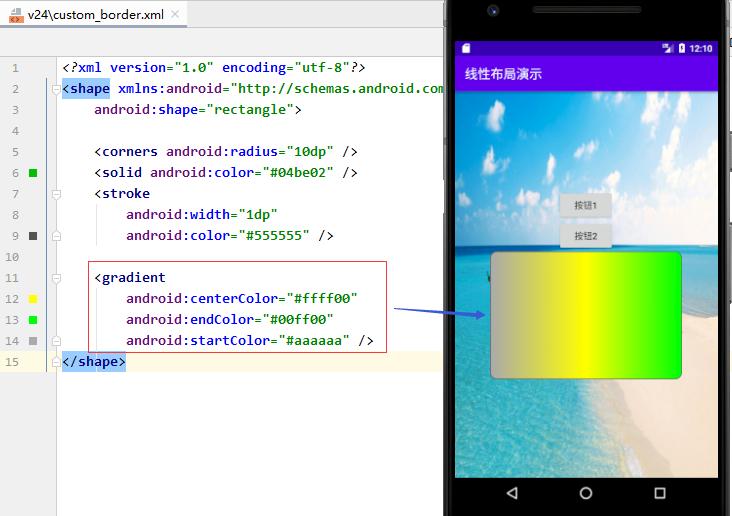Click the fold end marker on line 9

56,236
